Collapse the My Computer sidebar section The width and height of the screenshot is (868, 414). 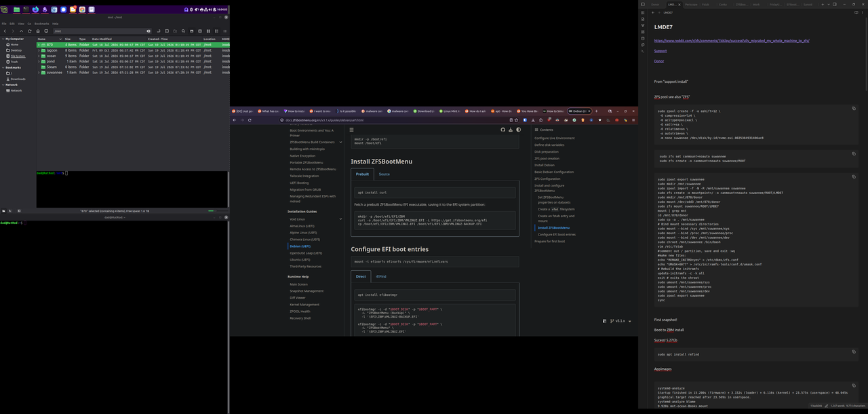(3, 39)
